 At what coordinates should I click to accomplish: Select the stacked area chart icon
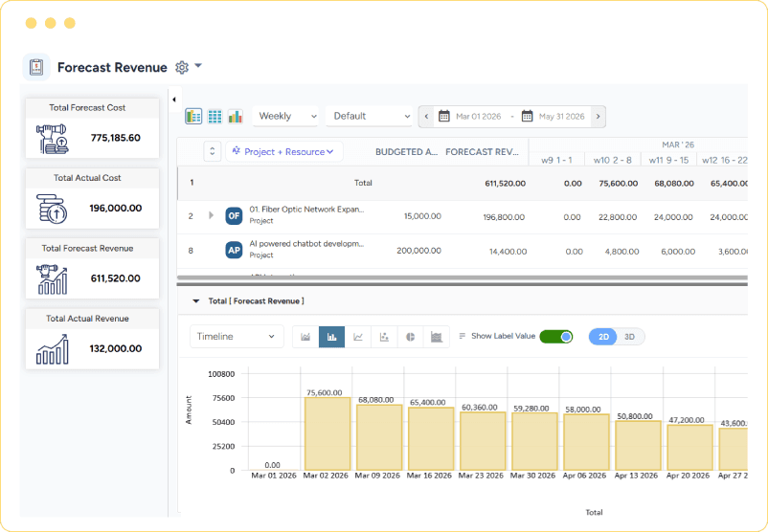437,337
